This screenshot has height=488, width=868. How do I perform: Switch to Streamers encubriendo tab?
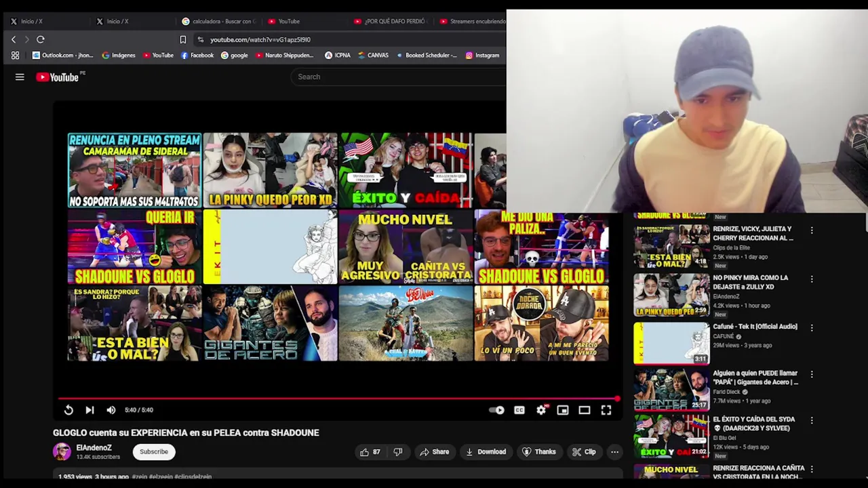pos(471,21)
